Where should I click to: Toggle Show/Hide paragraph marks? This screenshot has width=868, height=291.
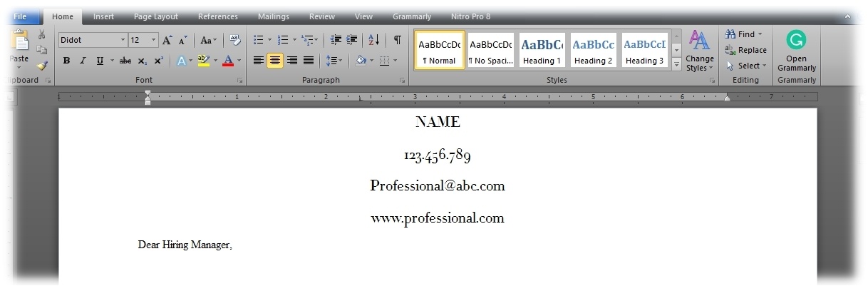tap(397, 41)
